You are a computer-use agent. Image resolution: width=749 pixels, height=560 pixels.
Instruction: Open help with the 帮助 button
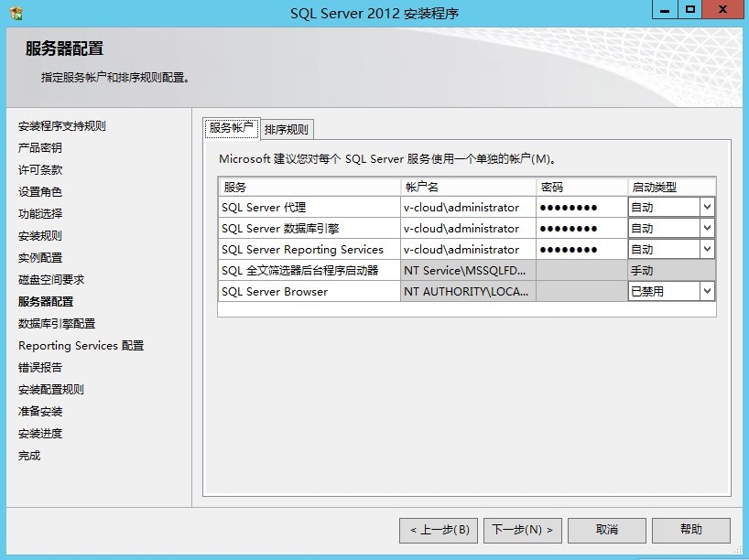point(691,531)
